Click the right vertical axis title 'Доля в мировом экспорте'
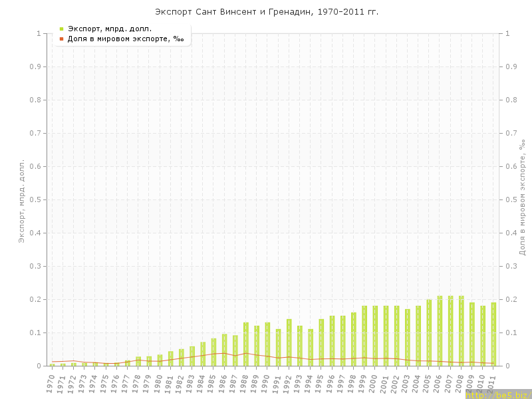The height and width of the screenshot is (399, 532). tap(522, 198)
